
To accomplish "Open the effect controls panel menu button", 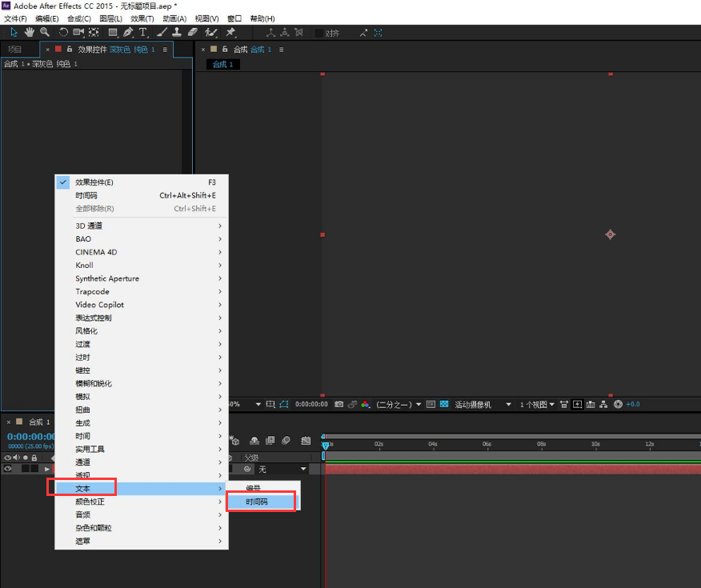I will pos(165,50).
